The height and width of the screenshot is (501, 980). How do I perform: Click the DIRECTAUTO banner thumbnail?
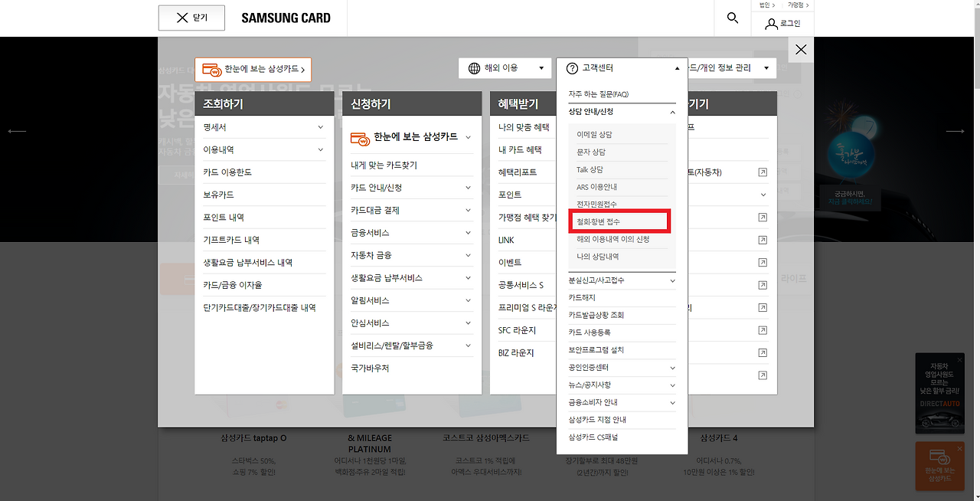coord(939,393)
